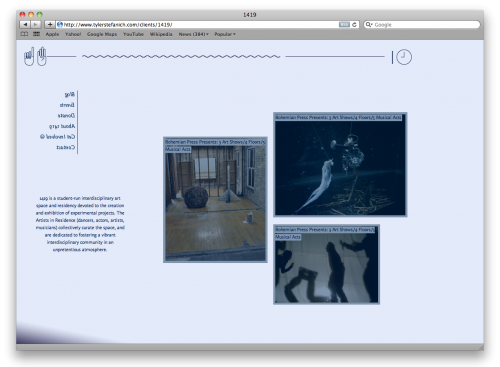
Task: Open the Wikipedia bookmark
Action: [161, 34]
